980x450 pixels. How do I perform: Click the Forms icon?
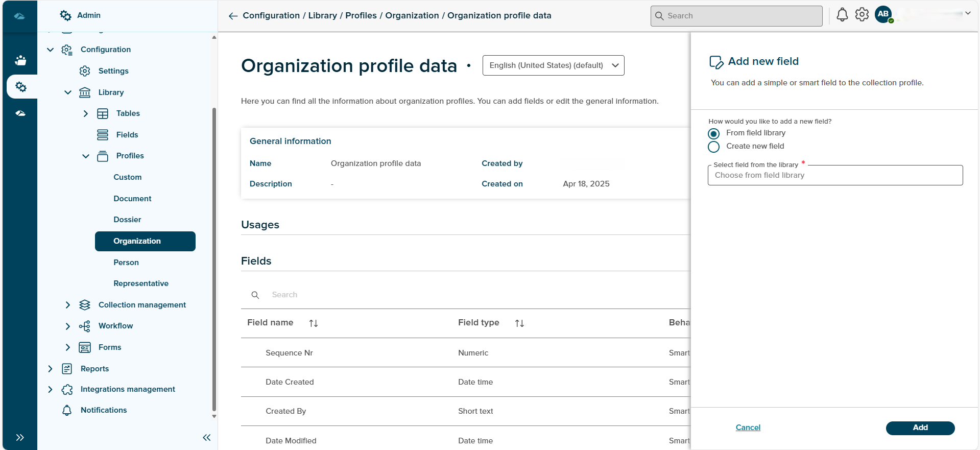[x=85, y=347]
